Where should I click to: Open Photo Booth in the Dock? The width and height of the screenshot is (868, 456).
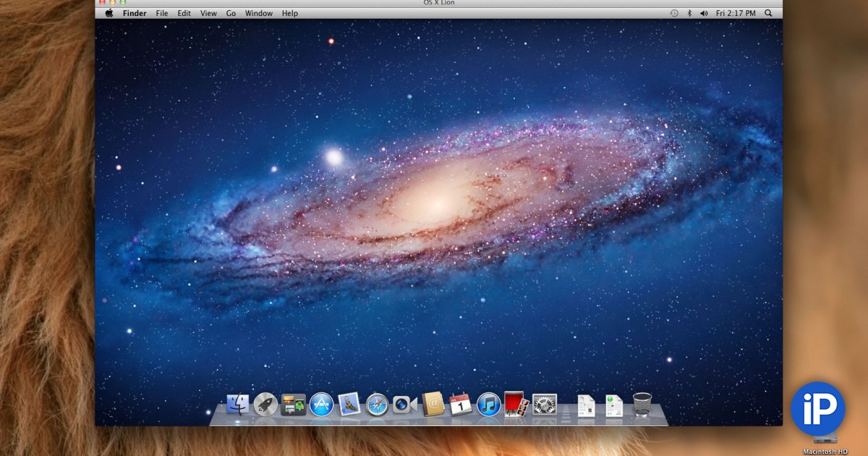(x=516, y=404)
